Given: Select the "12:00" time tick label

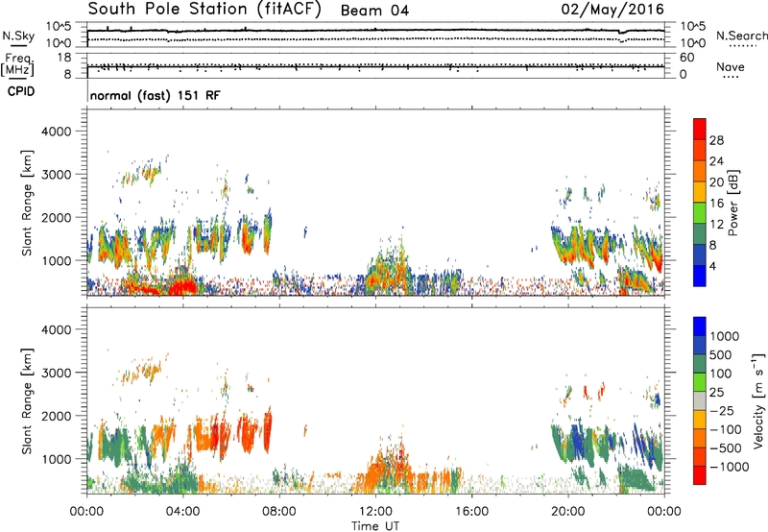Looking at the screenshot, I should [x=375, y=512].
